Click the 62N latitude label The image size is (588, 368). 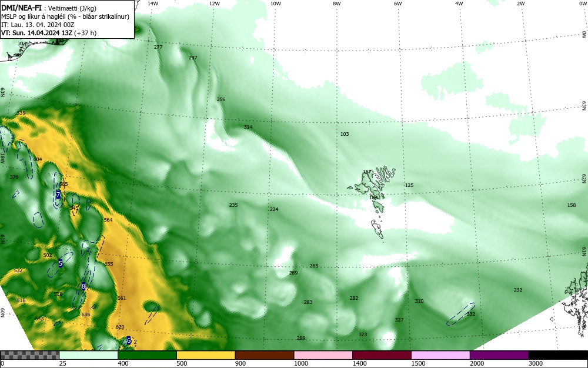(x=584, y=178)
